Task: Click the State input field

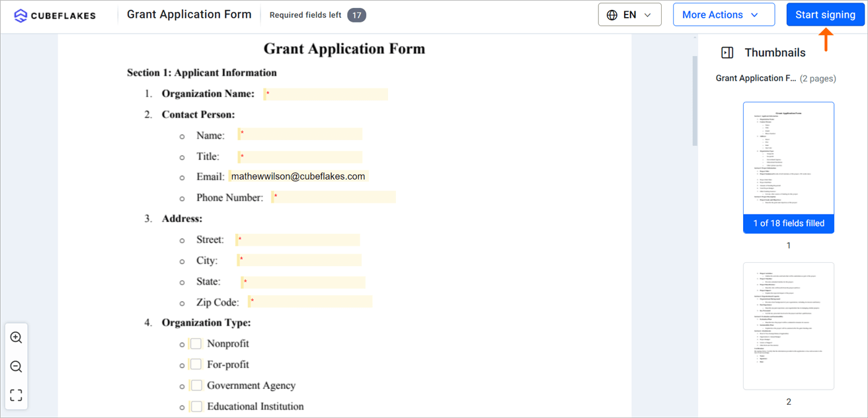Action: pyautogui.click(x=303, y=282)
